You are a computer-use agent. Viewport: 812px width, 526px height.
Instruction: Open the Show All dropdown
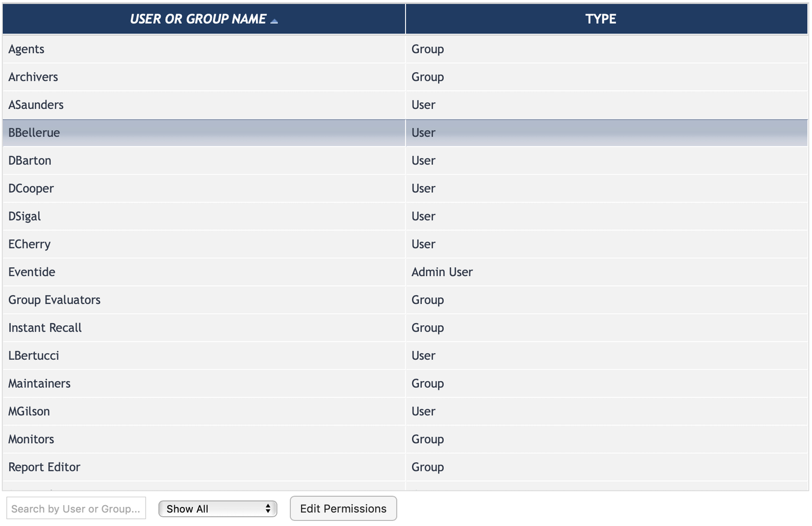pyautogui.click(x=218, y=509)
